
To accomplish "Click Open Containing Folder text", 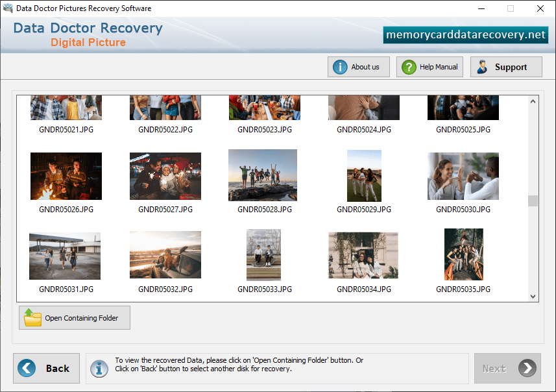I will pyautogui.click(x=82, y=318).
